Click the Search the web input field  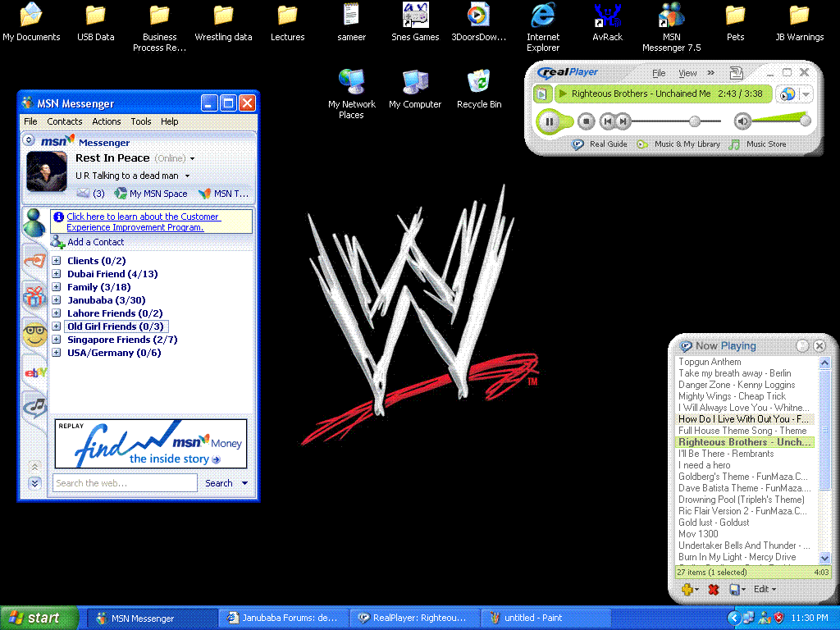pyautogui.click(x=125, y=483)
